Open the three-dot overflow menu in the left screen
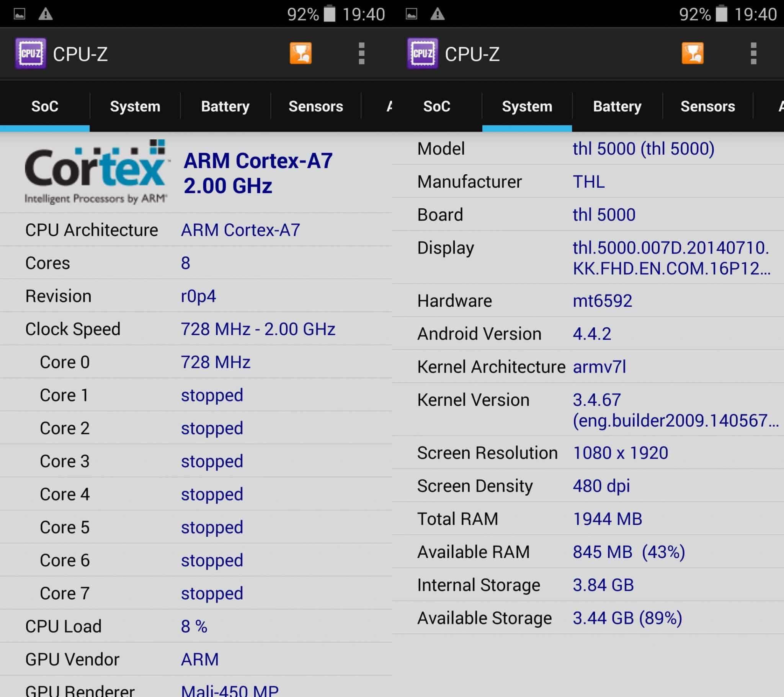This screenshot has width=784, height=697. coord(361,53)
